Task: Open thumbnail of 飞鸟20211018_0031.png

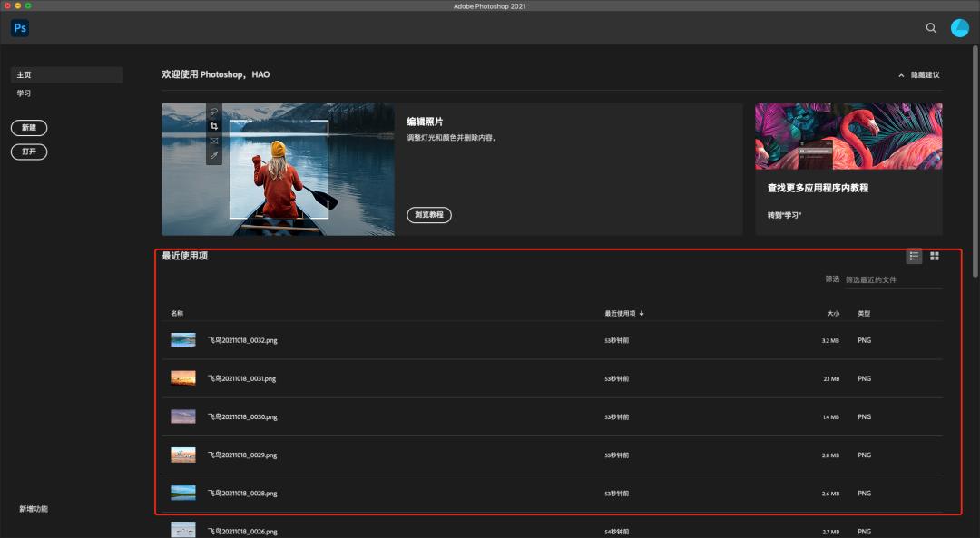Action: [x=183, y=378]
